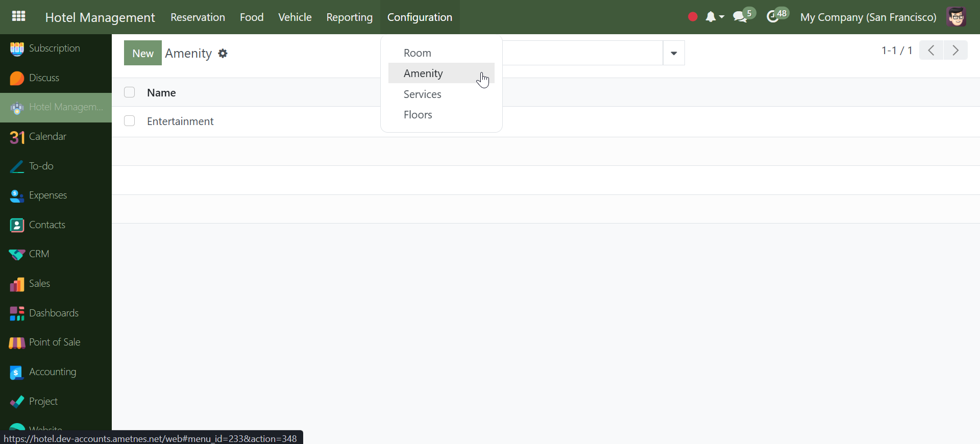Open the company switcher My Company
Screen dimensions: 980x444
pos(868,17)
